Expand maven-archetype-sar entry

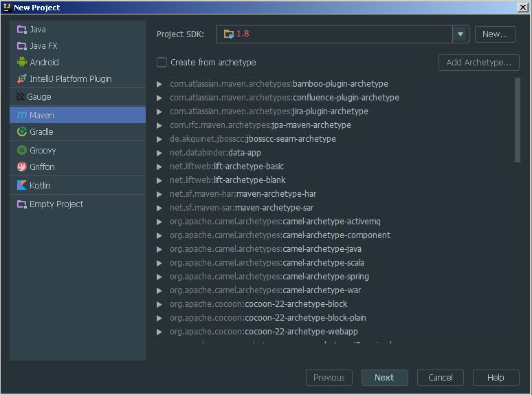pyautogui.click(x=159, y=209)
